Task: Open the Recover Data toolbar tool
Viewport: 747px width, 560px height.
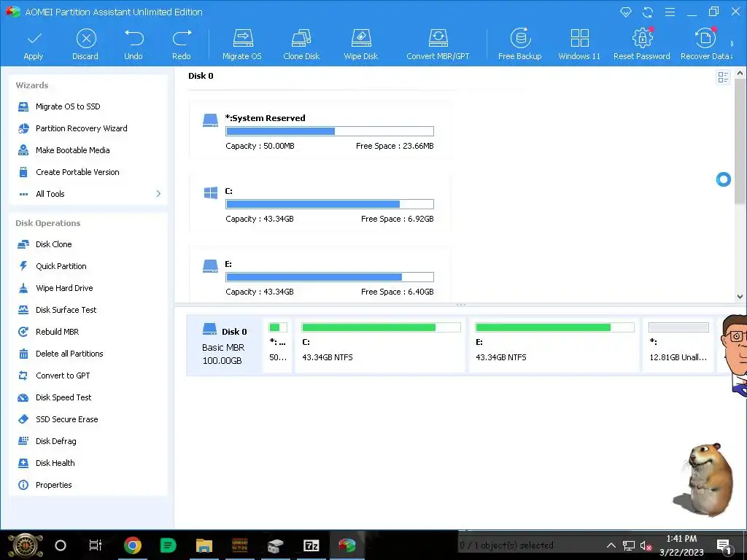Action: pyautogui.click(x=706, y=45)
